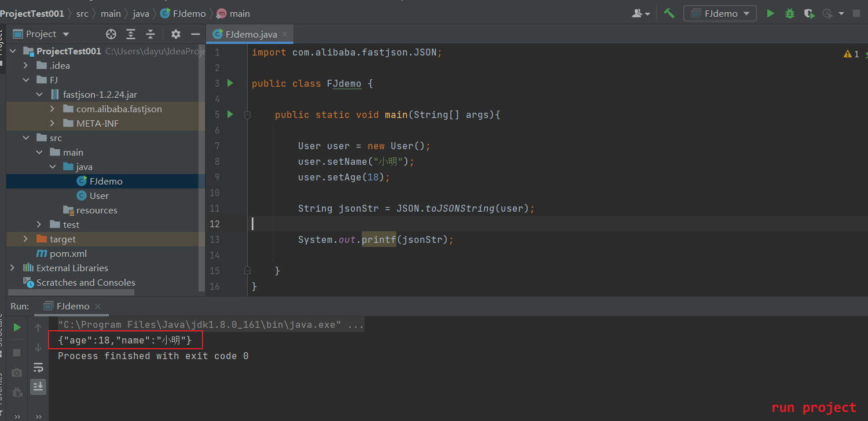The height and width of the screenshot is (421, 868).
Task: Expand External Libraries node
Action: [12, 268]
